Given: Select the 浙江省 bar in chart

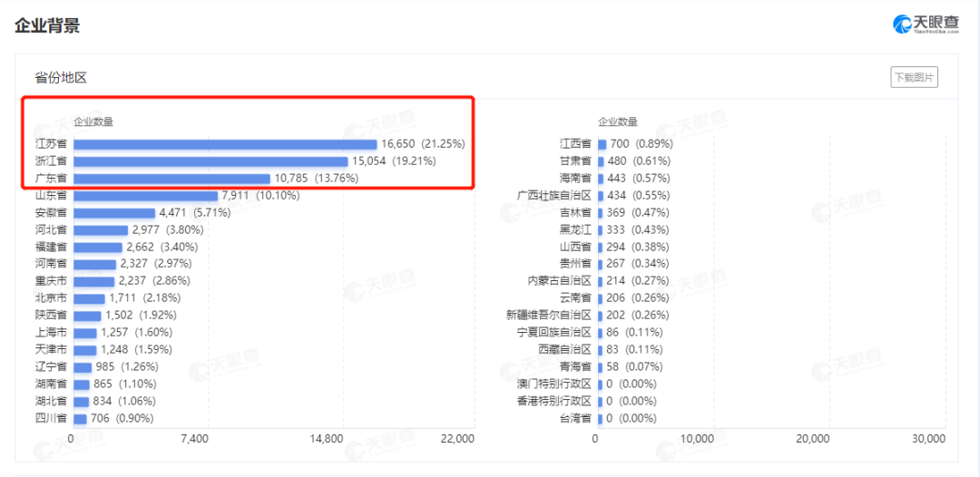Looking at the screenshot, I should point(211,161).
